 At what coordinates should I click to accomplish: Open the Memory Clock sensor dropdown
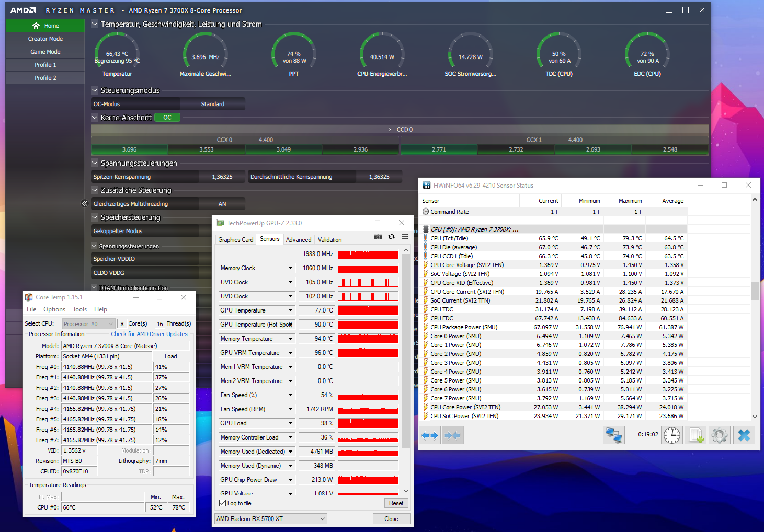[290, 268]
